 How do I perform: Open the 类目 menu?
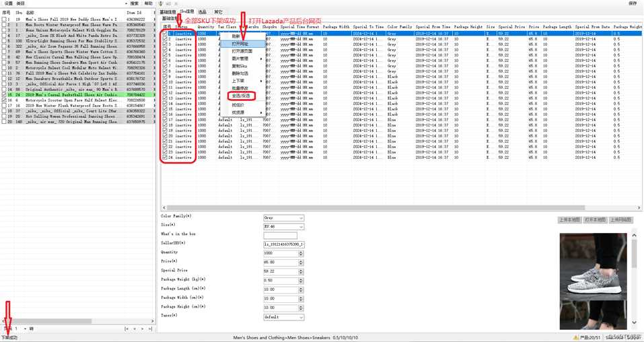[21, 3]
